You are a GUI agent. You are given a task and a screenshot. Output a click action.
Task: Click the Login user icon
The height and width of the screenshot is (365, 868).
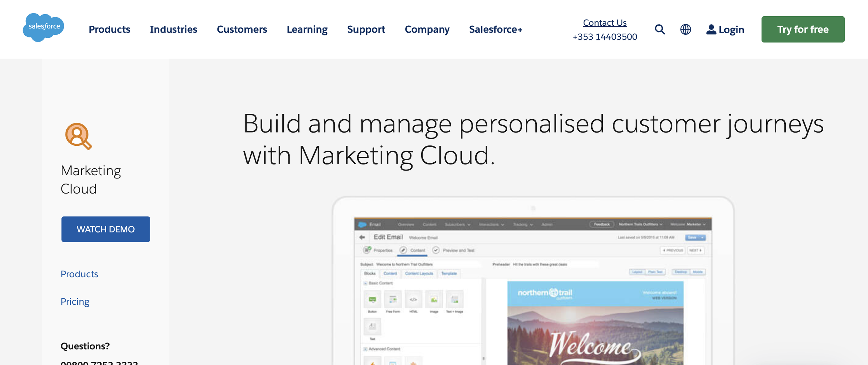pos(711,29)
